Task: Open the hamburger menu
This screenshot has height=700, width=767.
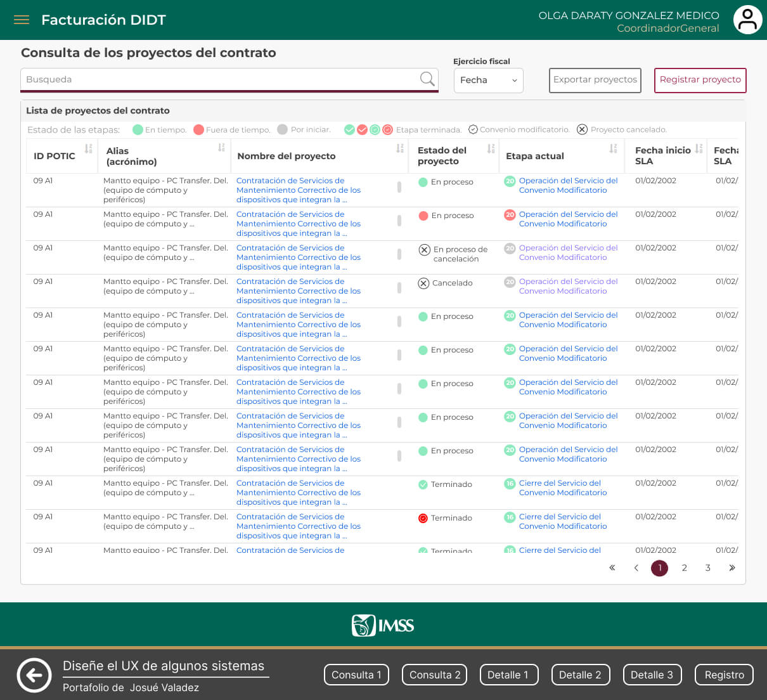Action: coord(22,20)
